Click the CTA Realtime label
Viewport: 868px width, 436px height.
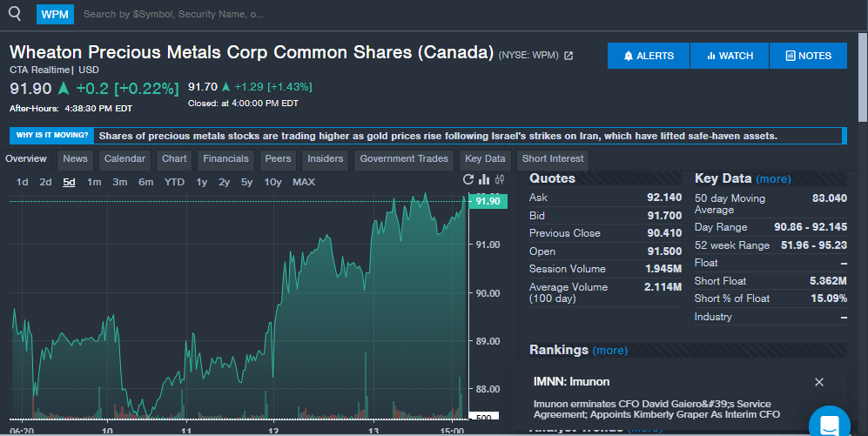pyautogui.click(x=39, y=70)
